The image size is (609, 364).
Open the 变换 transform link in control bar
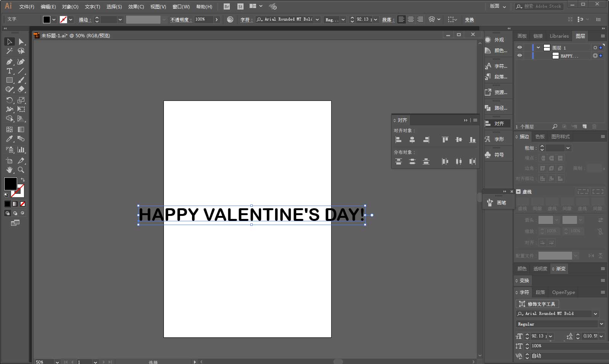pyautogui.click(x=470, y=19)
